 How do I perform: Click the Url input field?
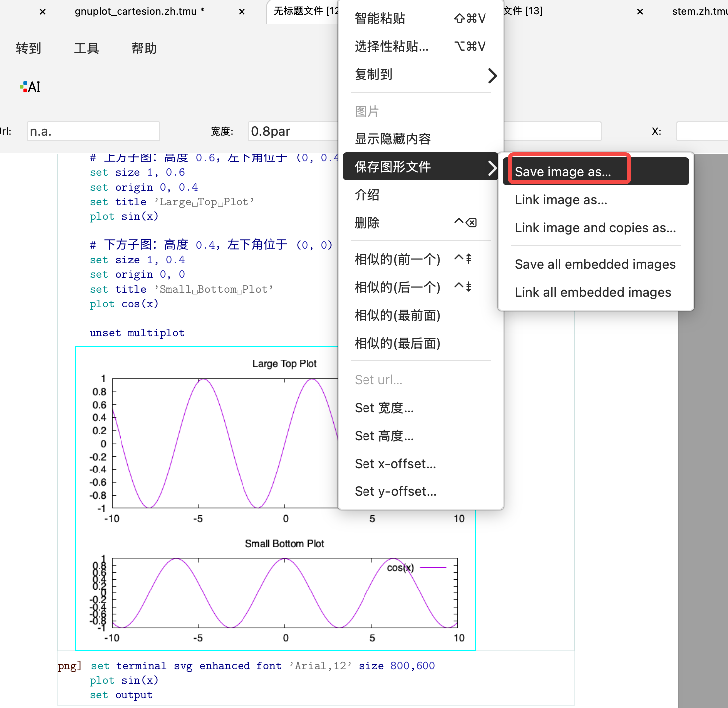93,132
